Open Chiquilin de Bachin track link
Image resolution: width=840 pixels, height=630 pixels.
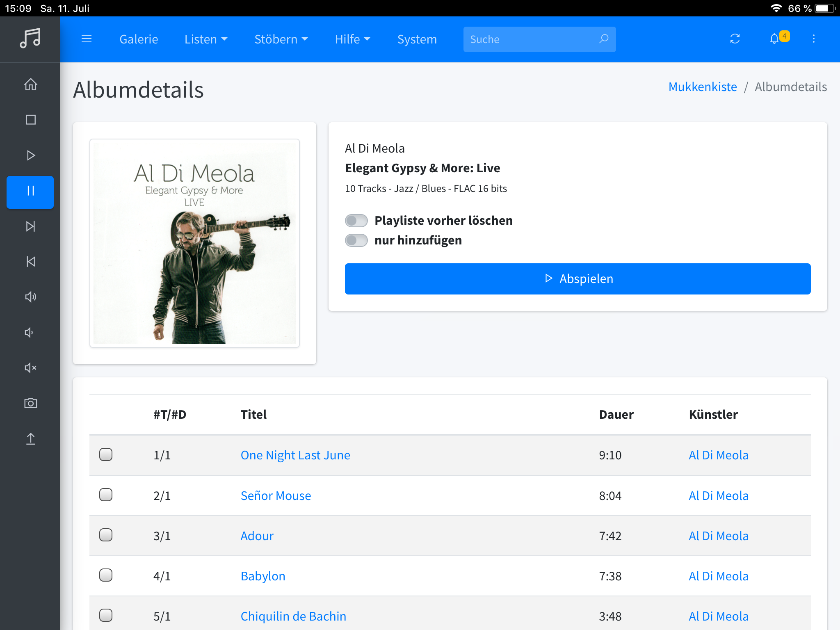pos(293,616)
